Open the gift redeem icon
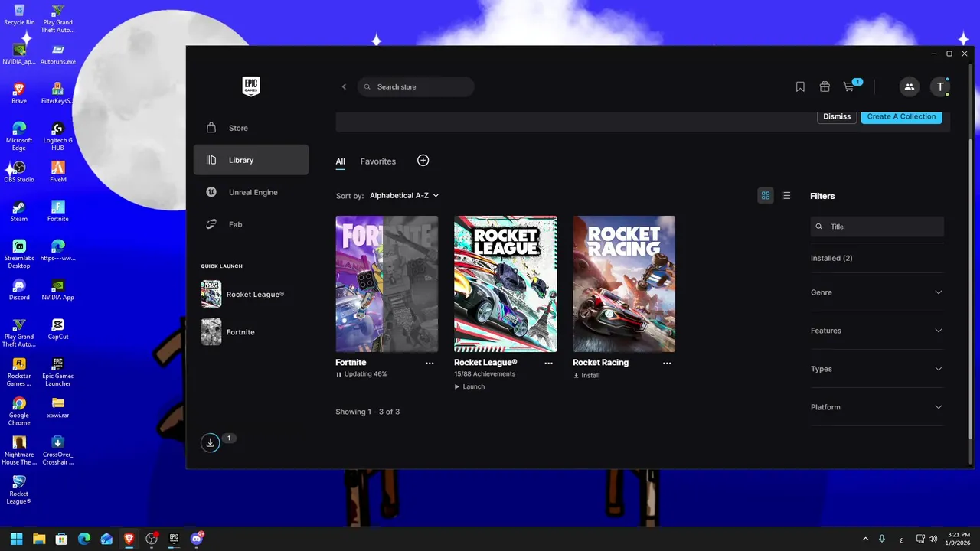The height and width of the screenshot is (551, 980). point(825,87)
